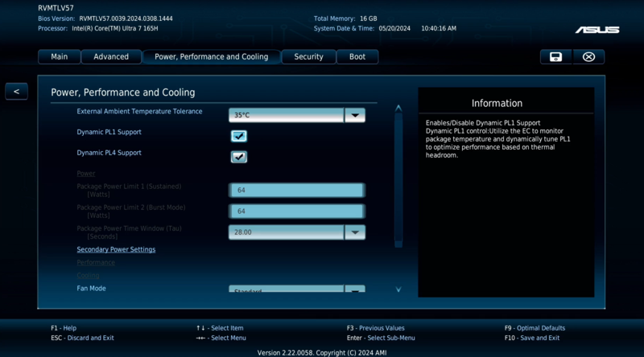Click the F1 - Help hint
644x357 pixels.
[64, 328]
